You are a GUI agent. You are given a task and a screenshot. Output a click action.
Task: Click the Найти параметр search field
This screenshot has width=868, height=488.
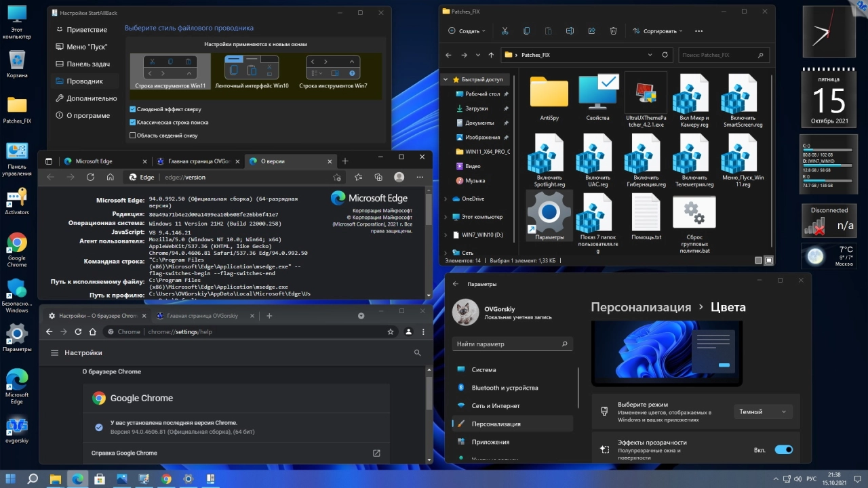(512, 344)
